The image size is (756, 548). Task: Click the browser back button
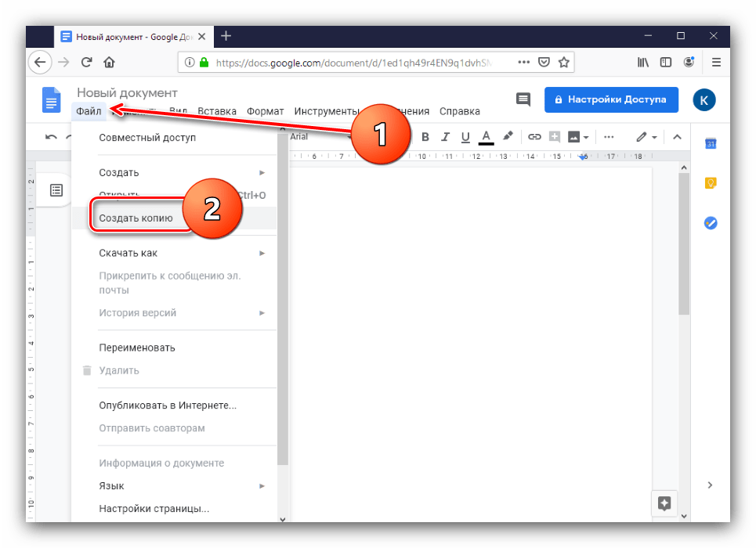(x=40, y=62)
